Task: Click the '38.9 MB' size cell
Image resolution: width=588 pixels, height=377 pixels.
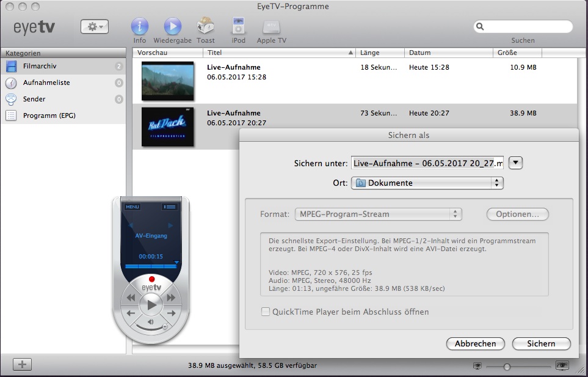Action: point(523,113)
